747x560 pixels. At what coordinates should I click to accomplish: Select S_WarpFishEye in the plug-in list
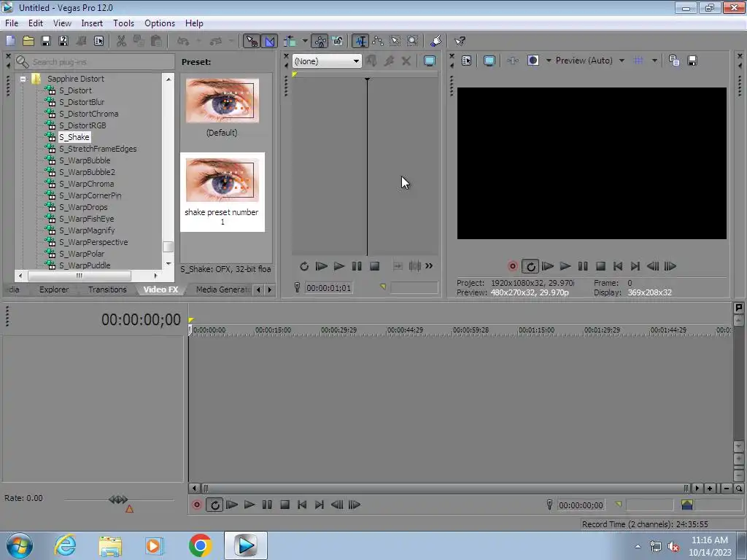click(x=86, y=219)
